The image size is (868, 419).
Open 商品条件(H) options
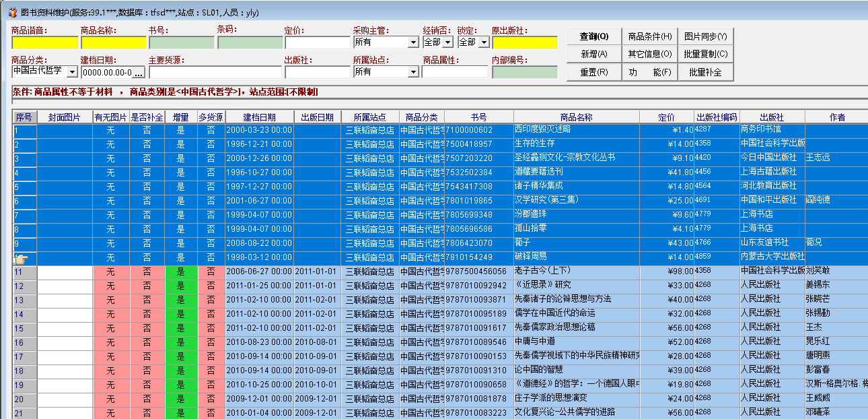pos(649,36)
